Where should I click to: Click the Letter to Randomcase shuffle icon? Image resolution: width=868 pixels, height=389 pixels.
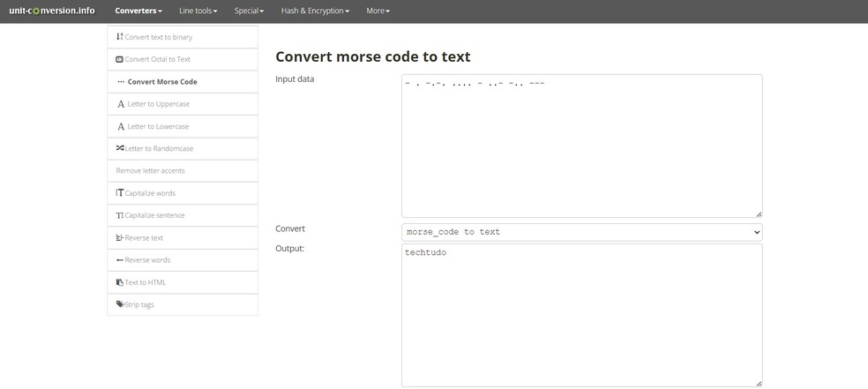click(120, 148)
